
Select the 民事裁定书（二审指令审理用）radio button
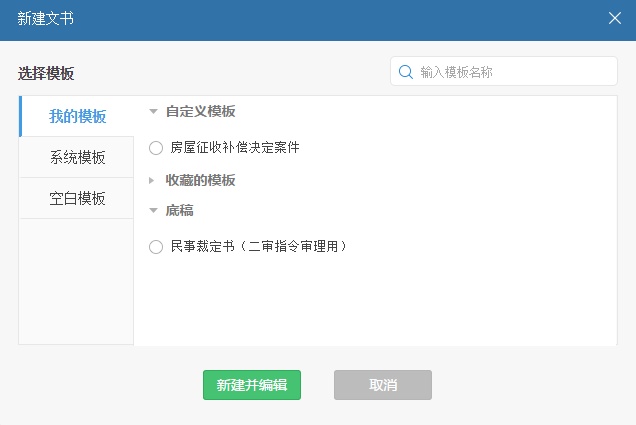tap(156, 247)
